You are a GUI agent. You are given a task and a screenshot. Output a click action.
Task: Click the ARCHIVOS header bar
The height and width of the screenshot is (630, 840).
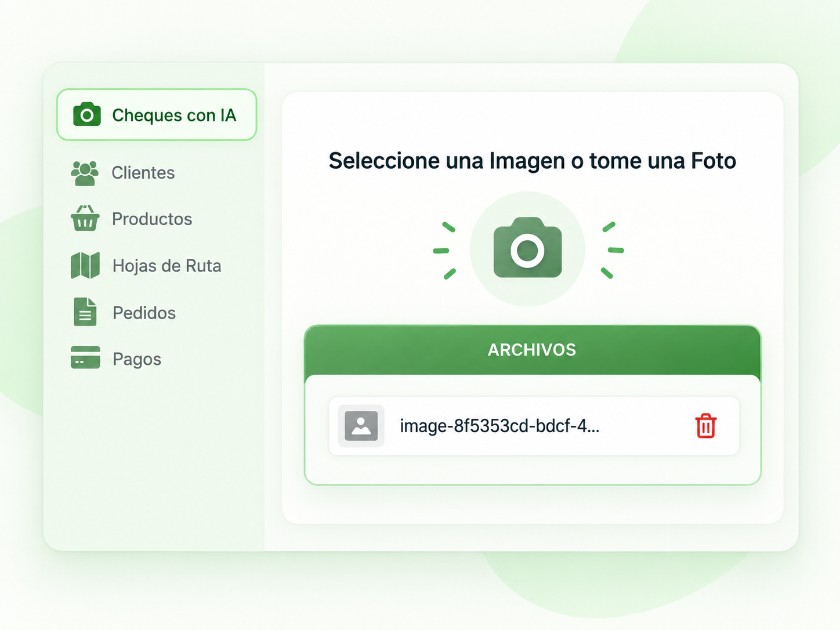point(533,350)
